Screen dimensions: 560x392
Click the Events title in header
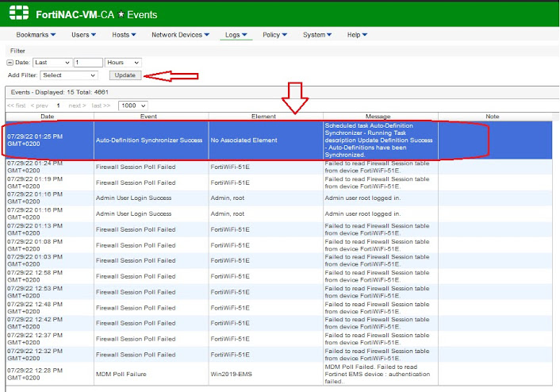coord(142,14)
